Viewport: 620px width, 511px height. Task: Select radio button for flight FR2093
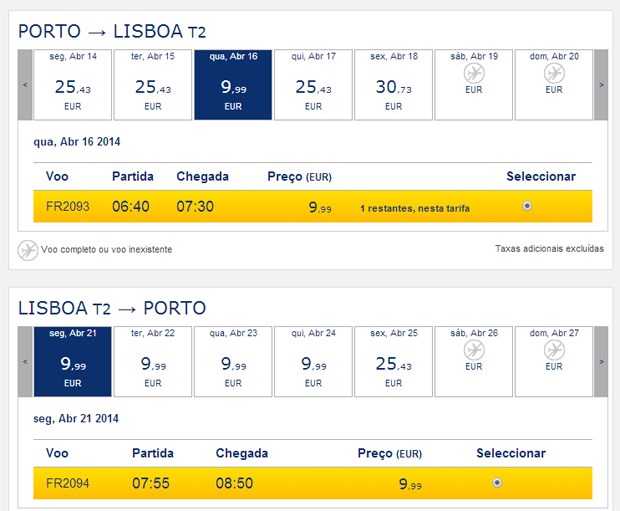527,207
